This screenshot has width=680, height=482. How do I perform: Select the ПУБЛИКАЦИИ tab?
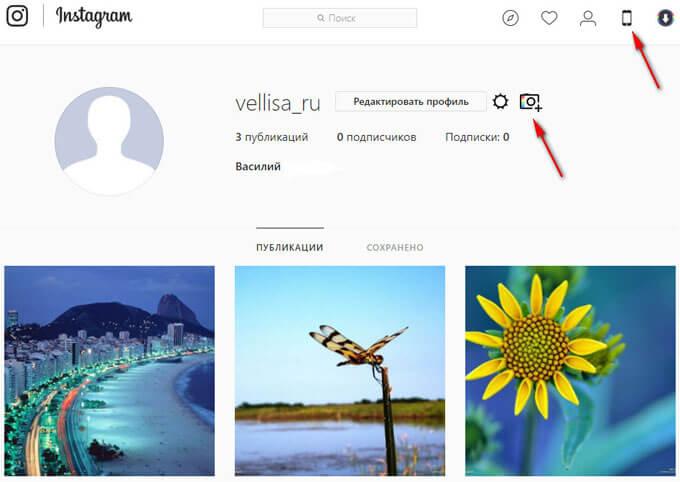290,247
